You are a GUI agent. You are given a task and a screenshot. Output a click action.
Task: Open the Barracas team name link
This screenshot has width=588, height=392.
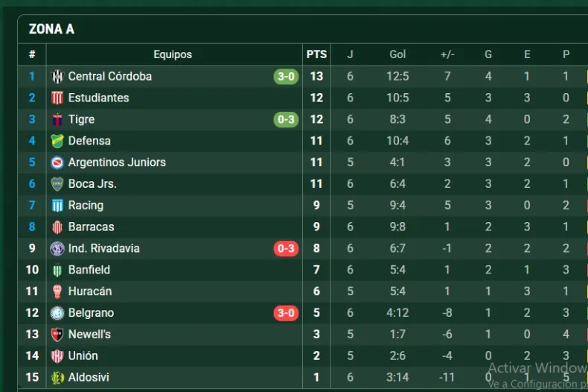click(91, 227)
